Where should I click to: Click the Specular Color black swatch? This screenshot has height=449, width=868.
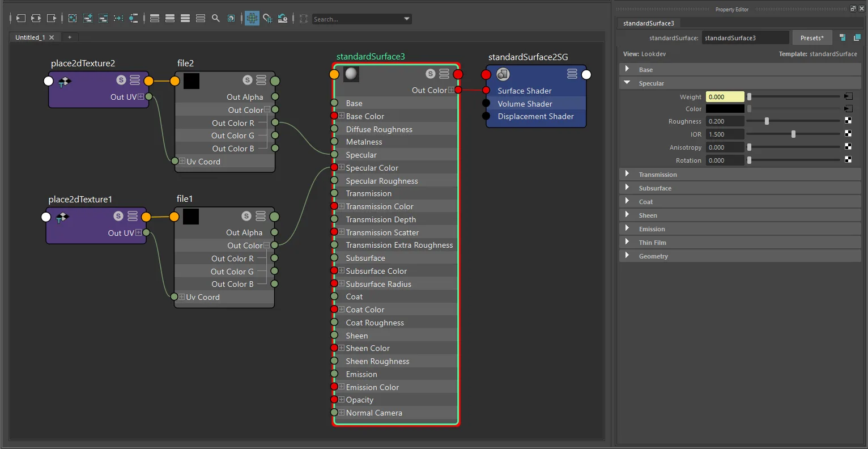(725, 109)
